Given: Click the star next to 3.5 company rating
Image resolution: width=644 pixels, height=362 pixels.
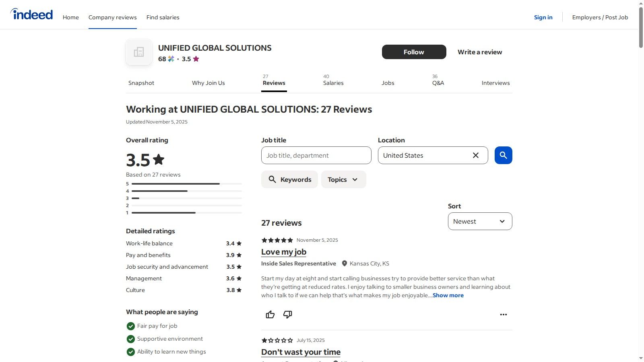Looking at the screenshot, I should pos(196,59).
